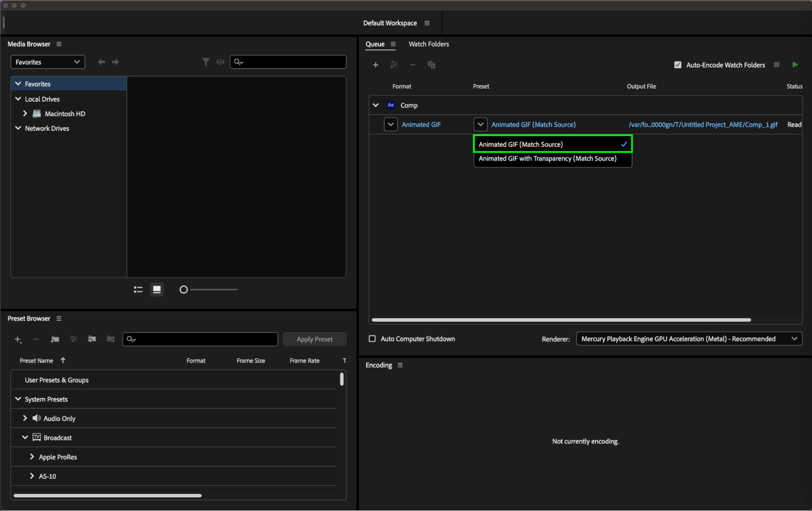Toggle the eye icon in Media Browser
This screenshot has width=812, height=511.
(221, 62)
